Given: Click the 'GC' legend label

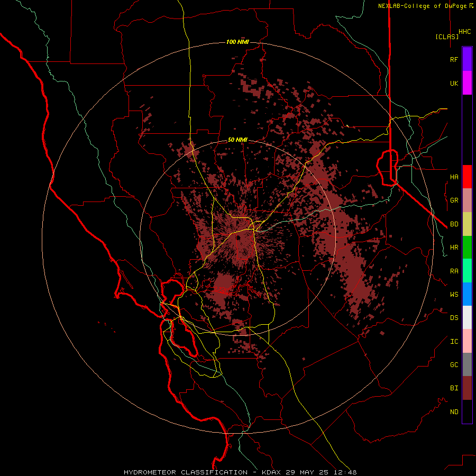Looking at the screenshot, I should (454, 365).
